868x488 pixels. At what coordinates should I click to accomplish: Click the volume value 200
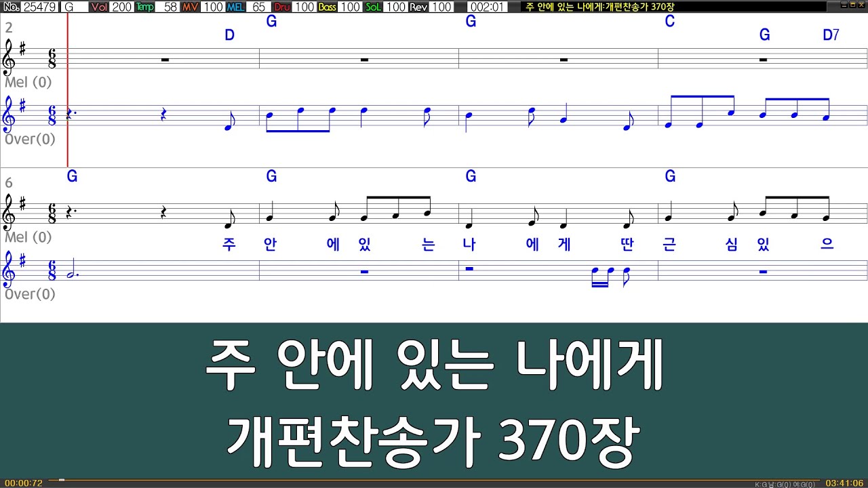pos(121,7)
